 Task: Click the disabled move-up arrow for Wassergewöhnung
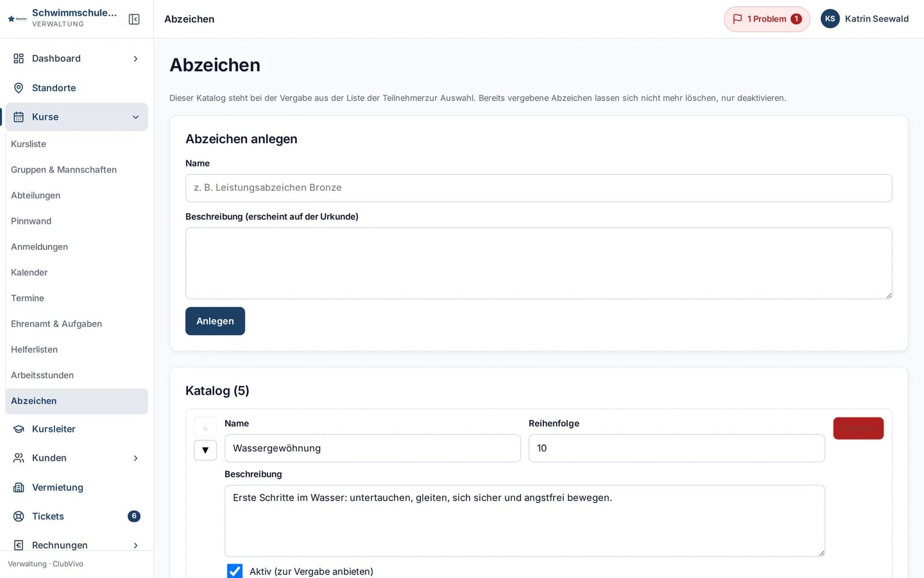tap(205, 428)
